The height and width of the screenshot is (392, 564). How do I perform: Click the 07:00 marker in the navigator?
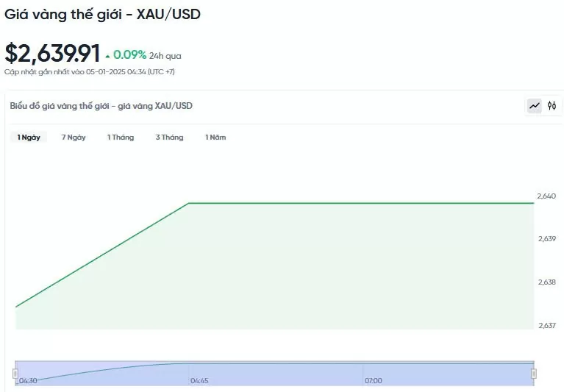(374, 380)
